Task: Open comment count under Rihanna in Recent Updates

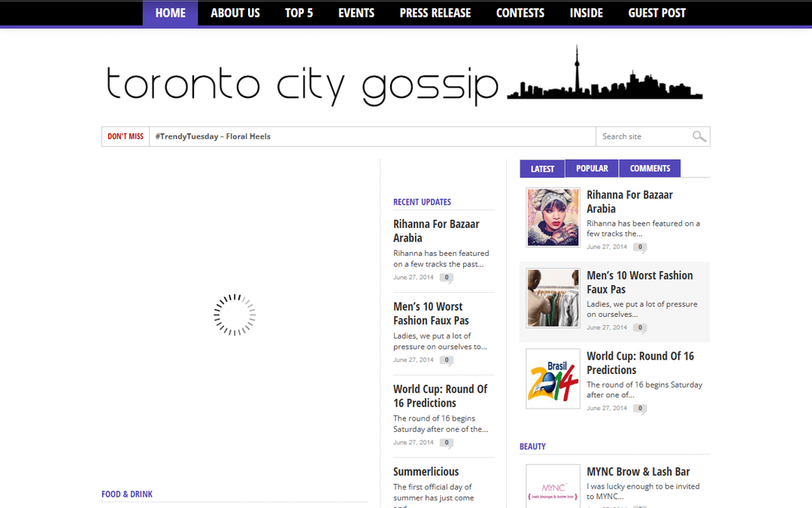Action: [x=447, y=278]
